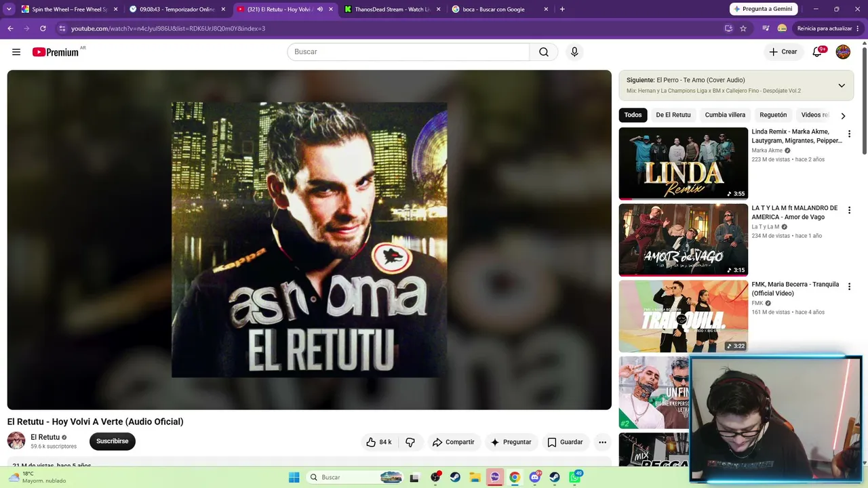Viewport: 868px width, 488px height.
Task: Dislike the El Retutu video
Action: tap(410, 442)
